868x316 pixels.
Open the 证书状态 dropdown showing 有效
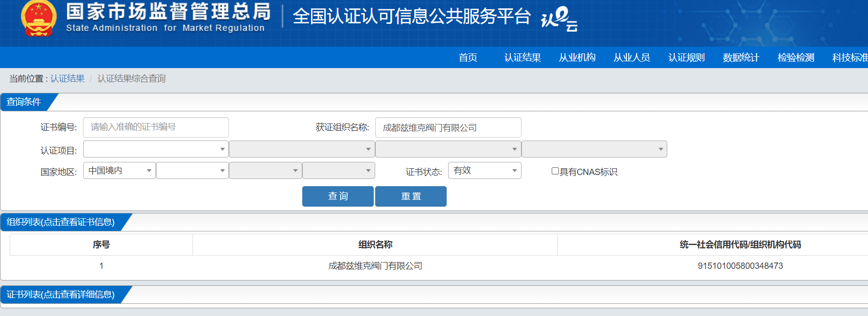[485, 171]
